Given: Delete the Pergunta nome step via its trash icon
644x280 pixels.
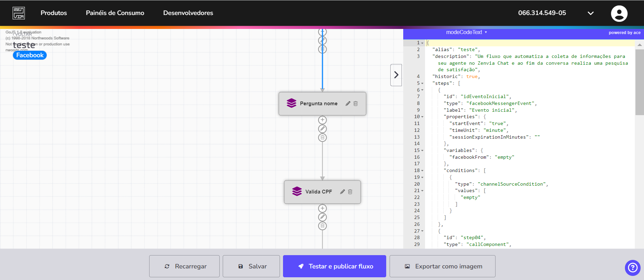Looking at the screenshot, I should click(x=356, y=104).
